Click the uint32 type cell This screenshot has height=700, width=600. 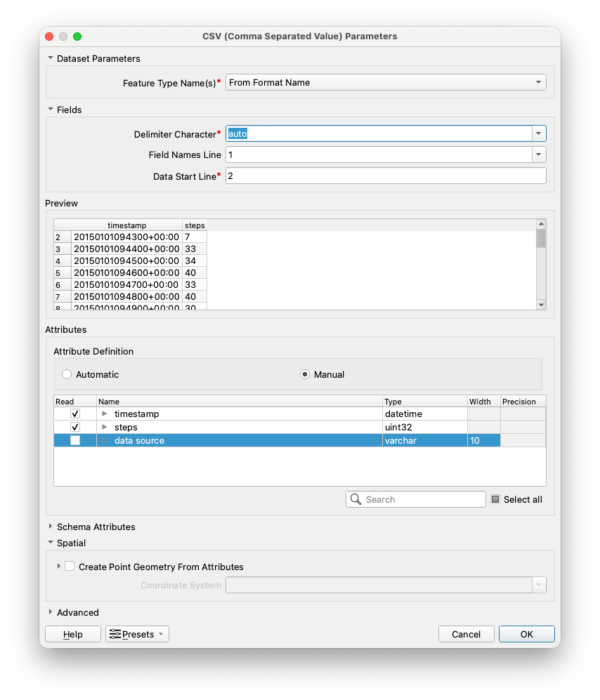[425, 428]
